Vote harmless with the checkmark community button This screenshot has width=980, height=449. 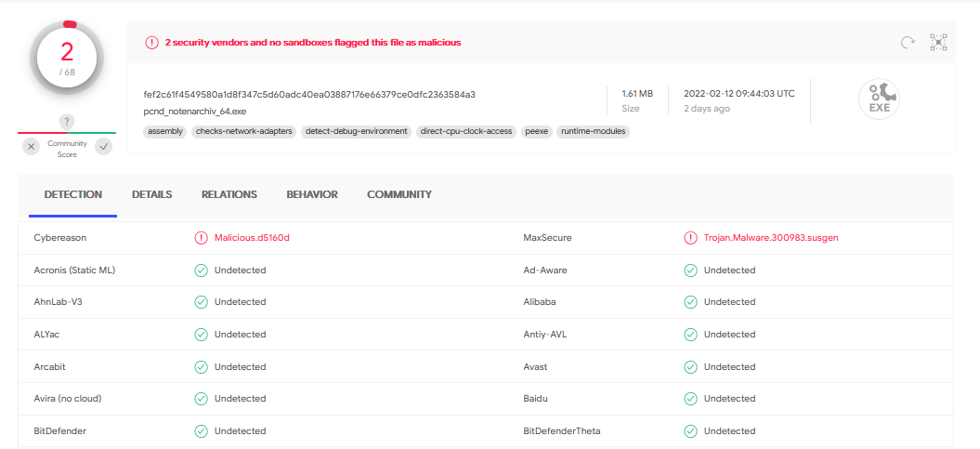click(104, 147)
